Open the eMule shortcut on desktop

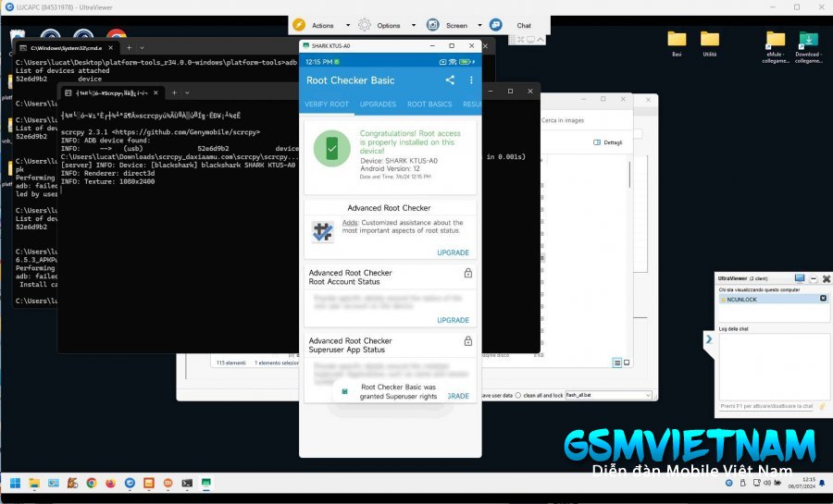coord(775,46)
